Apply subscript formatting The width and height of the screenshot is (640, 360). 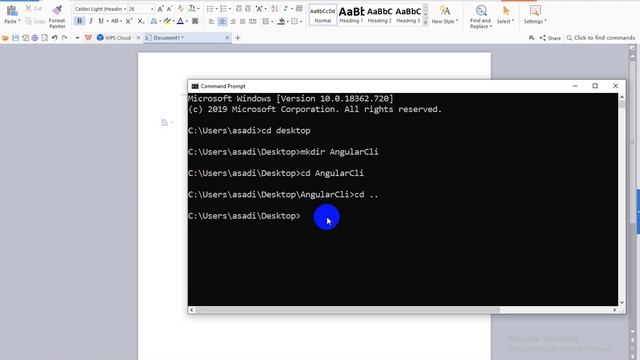tap(140, 21)
